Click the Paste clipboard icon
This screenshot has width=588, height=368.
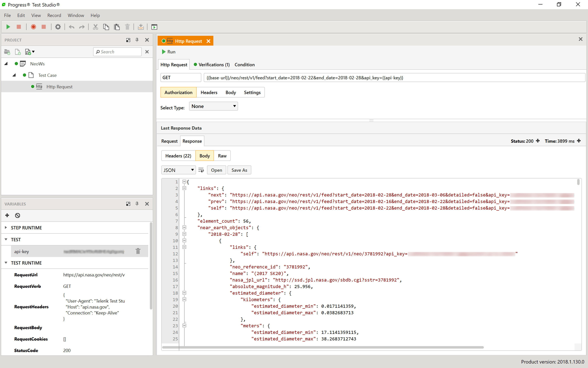pos(117,27)
